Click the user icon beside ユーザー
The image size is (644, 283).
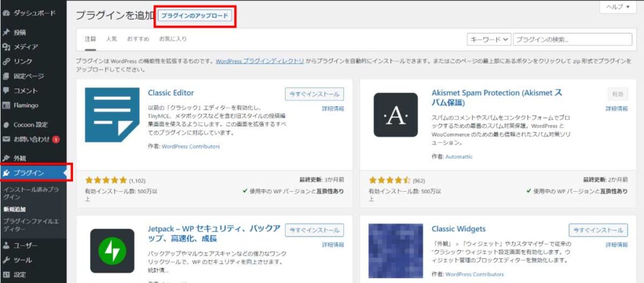point(6,246)
